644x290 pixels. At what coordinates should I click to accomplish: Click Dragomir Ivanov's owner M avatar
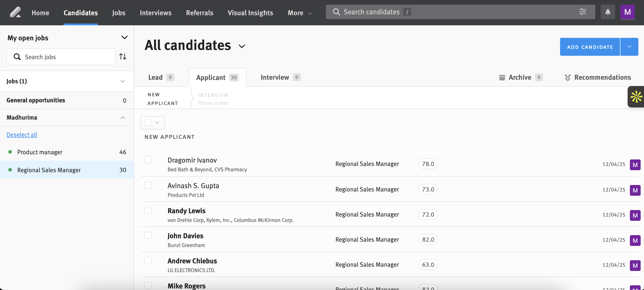tap(635, 165)
